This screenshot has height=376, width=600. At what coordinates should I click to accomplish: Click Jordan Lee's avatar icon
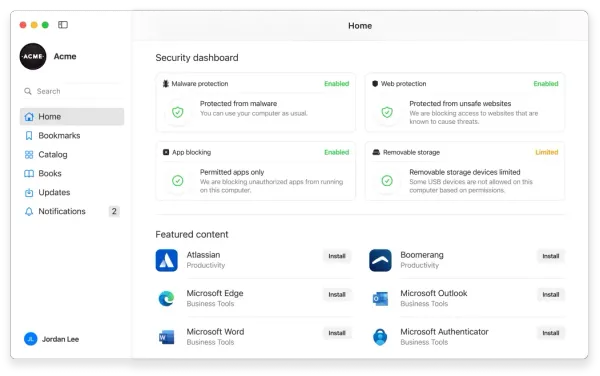coord(31,339)
